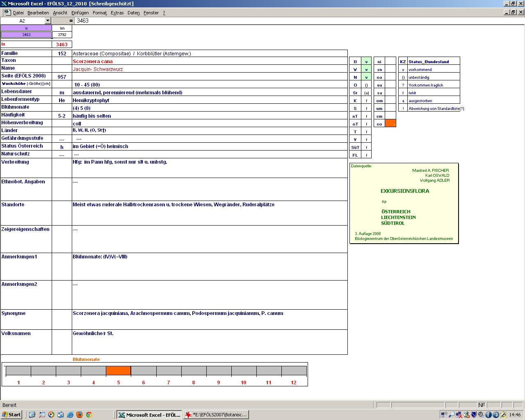Open the Fenster menu
This screenshot has width=525, height=420.
tap(151, 13)
